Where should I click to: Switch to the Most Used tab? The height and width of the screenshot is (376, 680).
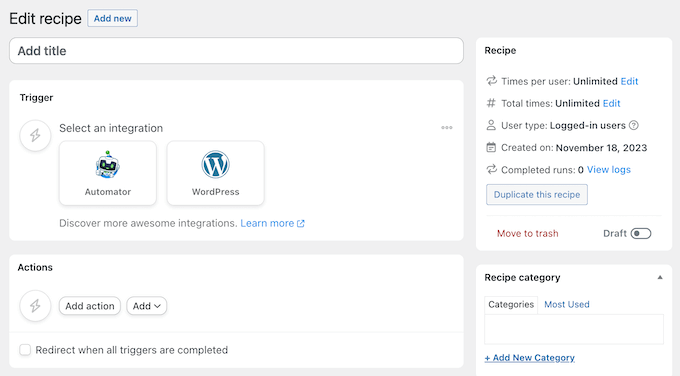coord(566,304)
